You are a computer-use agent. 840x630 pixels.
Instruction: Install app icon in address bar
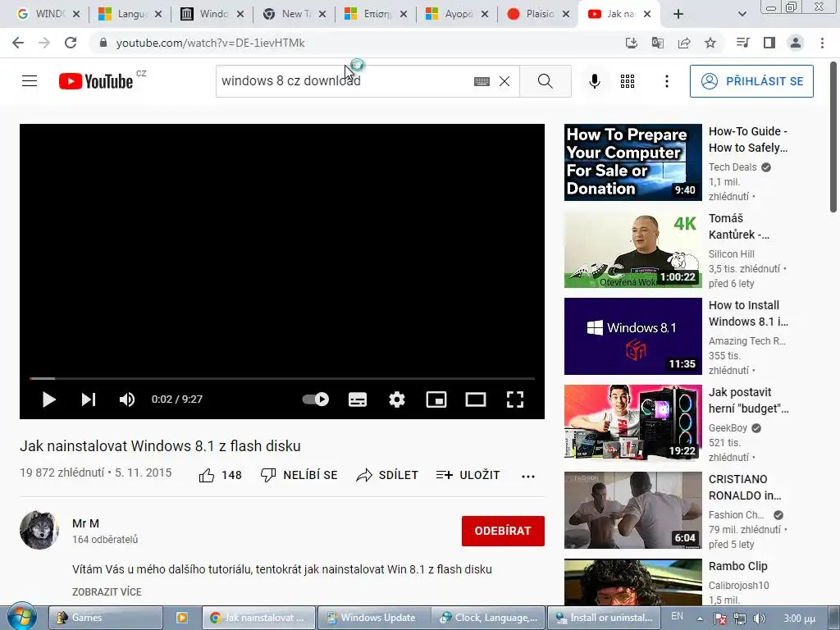(632, 43)
